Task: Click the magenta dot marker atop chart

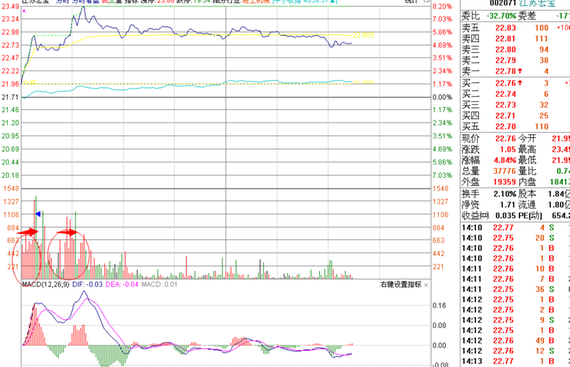Action: (x=24, y=11)
